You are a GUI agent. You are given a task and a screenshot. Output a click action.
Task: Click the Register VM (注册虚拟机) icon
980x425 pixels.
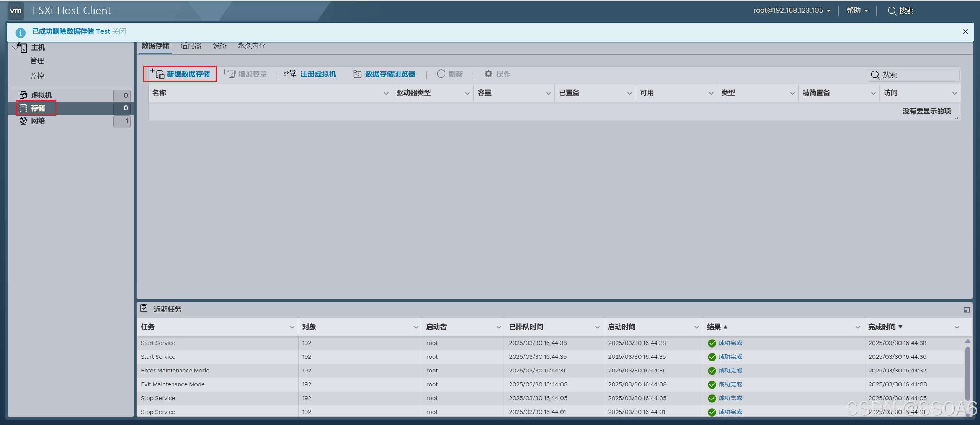(290, 74)
